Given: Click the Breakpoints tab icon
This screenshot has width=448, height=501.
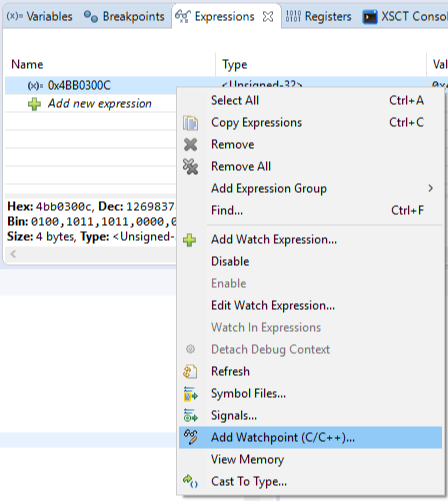Looking at the screenshot, I should coord(91,16).
